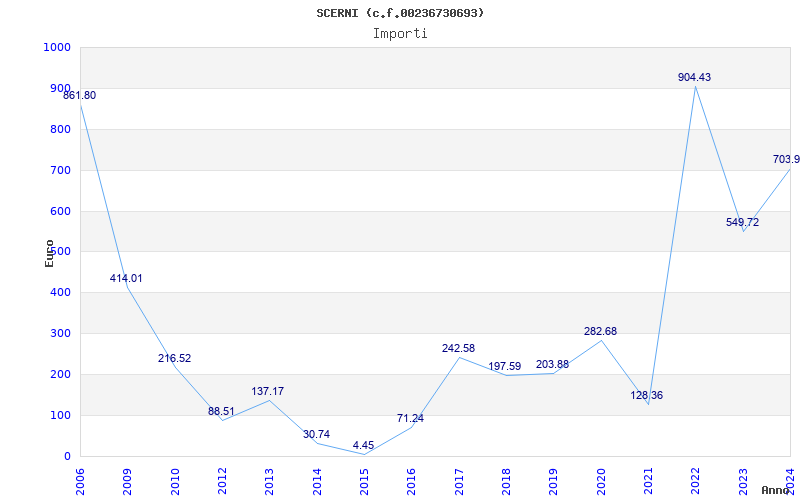The height and width of the screenshot is (500, 800).
Task: Click the Euro y-axis title
Action: tap(49, 254)
